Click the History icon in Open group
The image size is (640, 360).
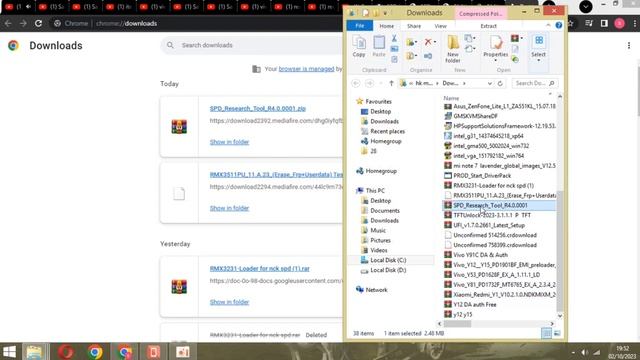point(515,60)
